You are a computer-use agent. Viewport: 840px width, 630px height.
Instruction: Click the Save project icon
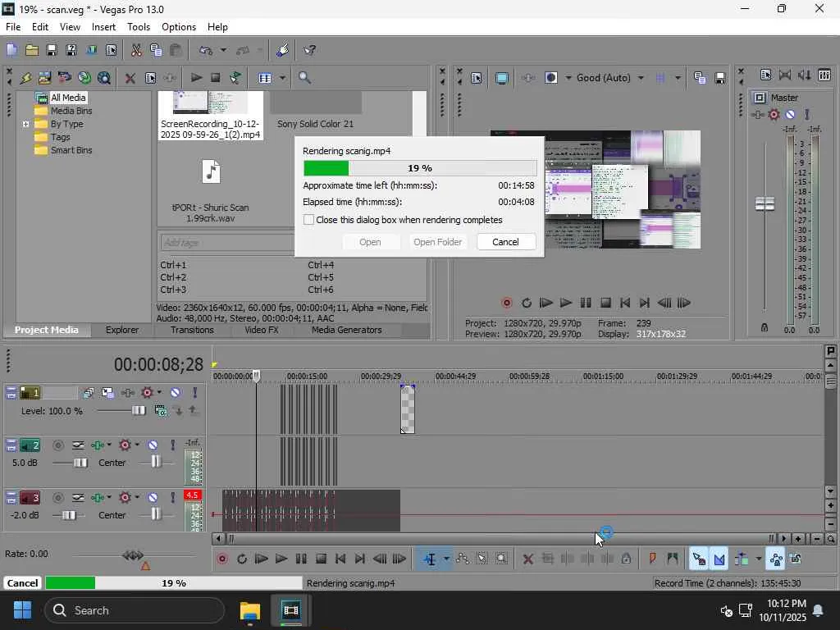coord(52,50)
